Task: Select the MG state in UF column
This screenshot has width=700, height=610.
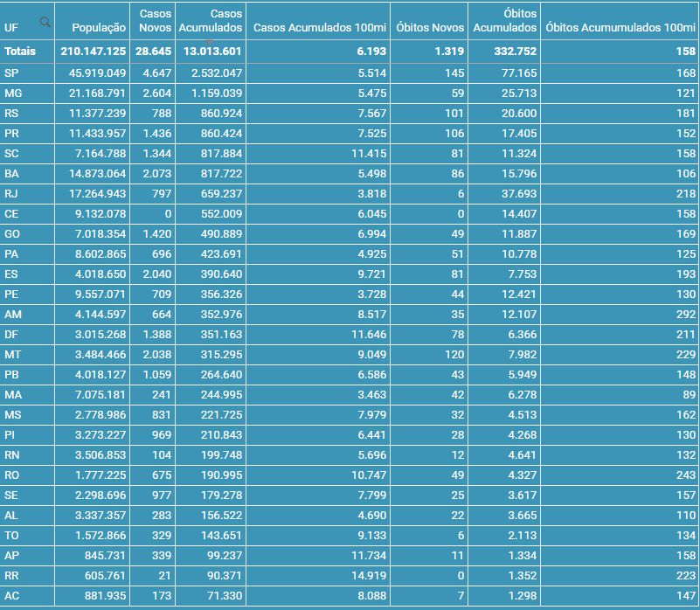Action: click(x=13, y=94)
